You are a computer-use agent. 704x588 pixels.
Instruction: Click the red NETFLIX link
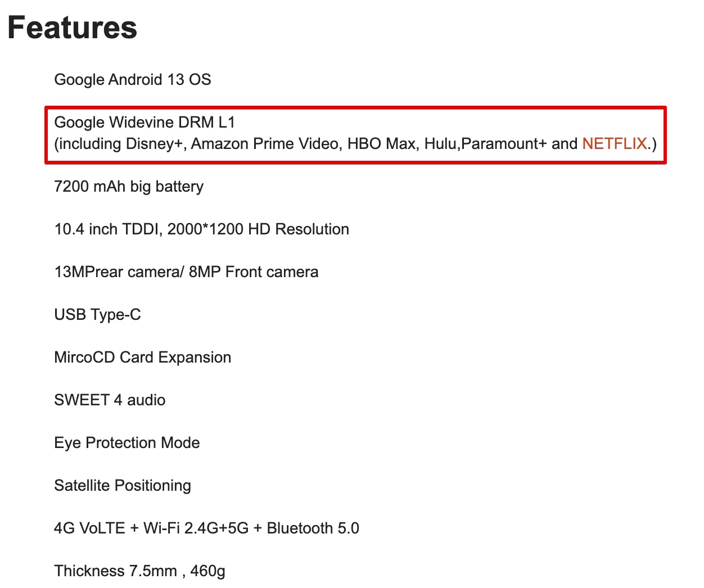point(614,144)
